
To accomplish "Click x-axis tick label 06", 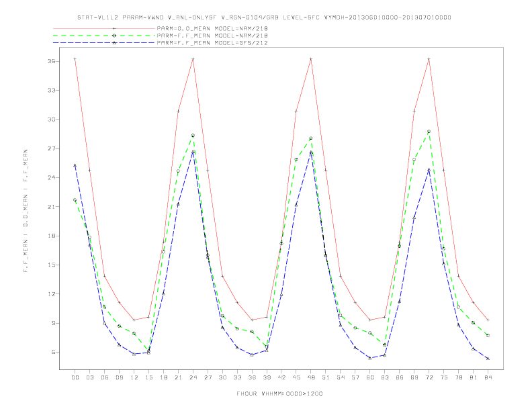I will (x=105, y=377).
